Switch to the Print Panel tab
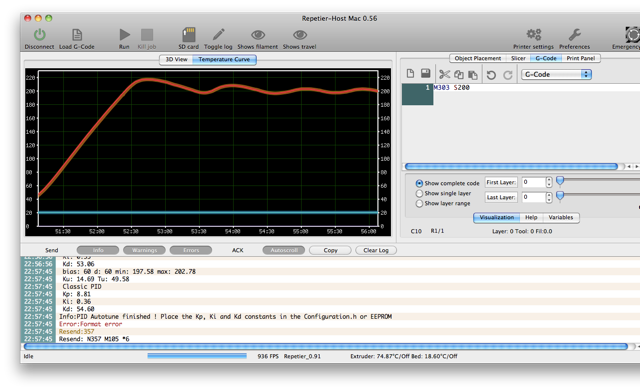 580,58
